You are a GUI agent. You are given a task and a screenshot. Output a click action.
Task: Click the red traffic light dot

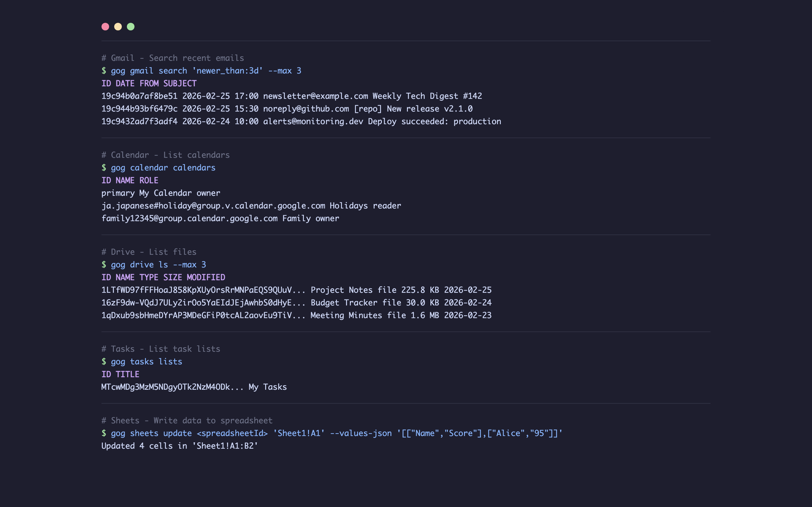click(x=105, y=26)
